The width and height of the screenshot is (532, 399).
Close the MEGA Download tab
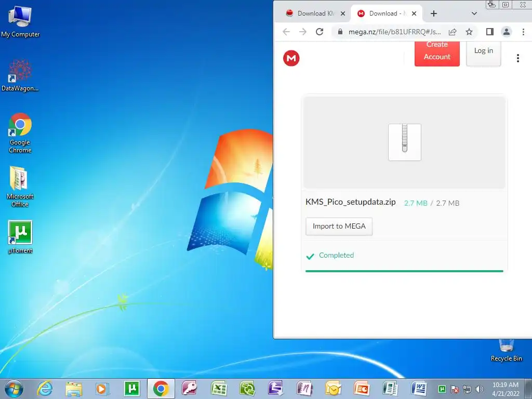click(x=414, y=14)
